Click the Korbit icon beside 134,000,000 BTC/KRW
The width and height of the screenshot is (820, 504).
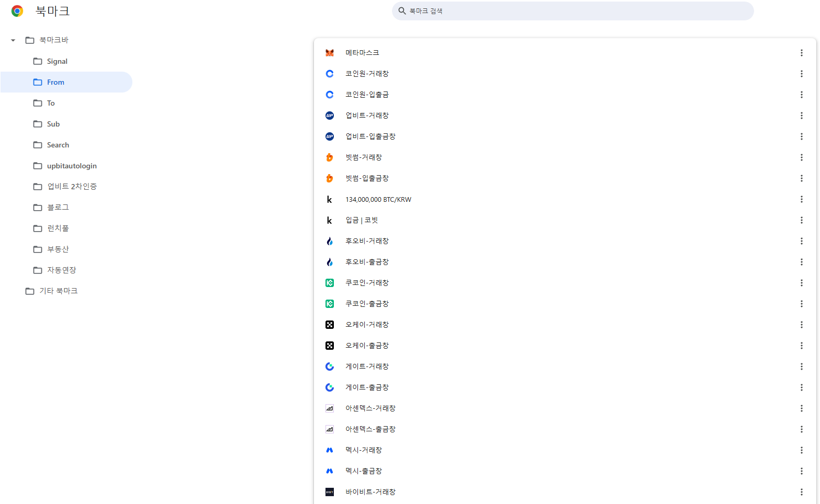[x=330, y=199]
